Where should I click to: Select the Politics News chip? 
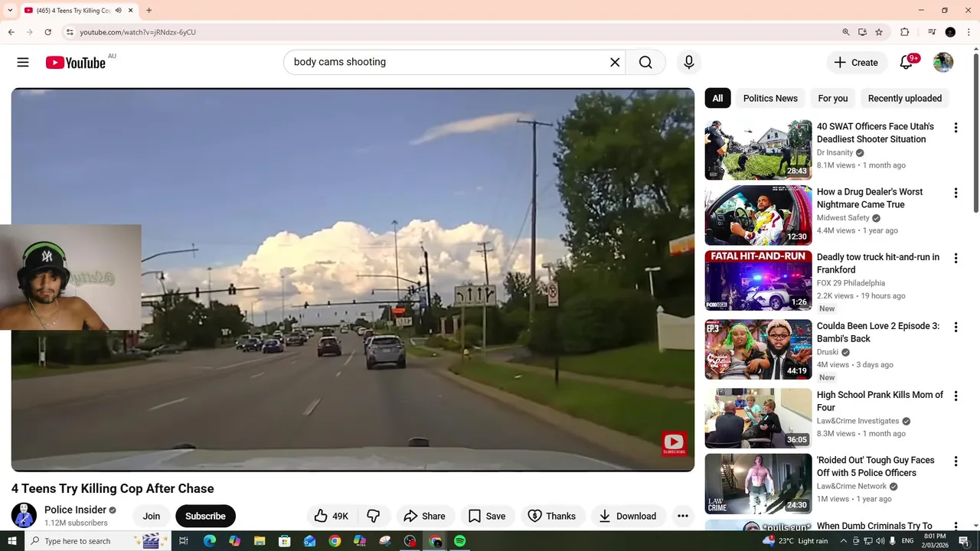(x=770, y=98)
